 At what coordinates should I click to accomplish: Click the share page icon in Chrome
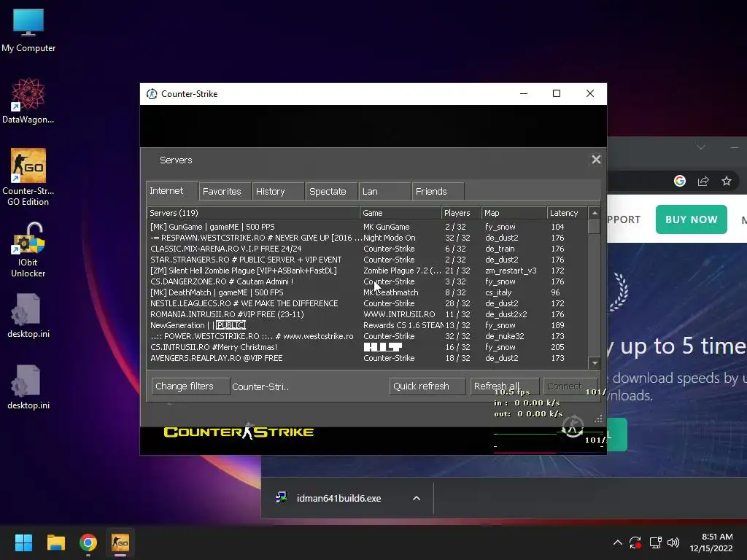pos(703,181)
